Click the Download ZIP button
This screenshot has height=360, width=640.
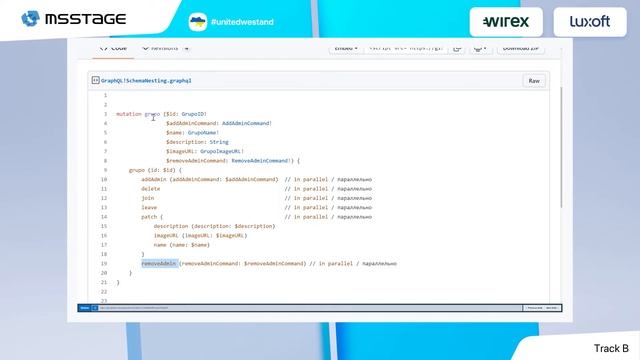coord(520,48)
